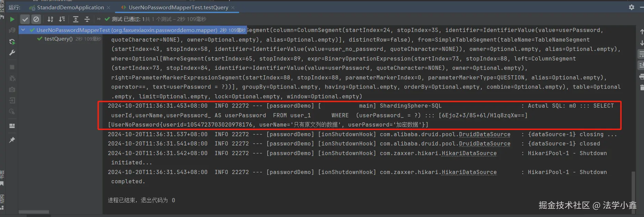
Task: Open run panel settings gear icon
Action: click(631, 7)
